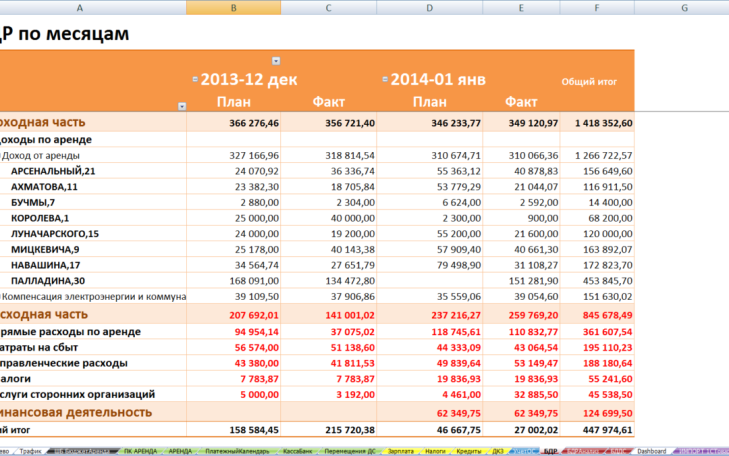
Task: Switch to the Зарплата sheet tab
Action: [x=401, y=451]
